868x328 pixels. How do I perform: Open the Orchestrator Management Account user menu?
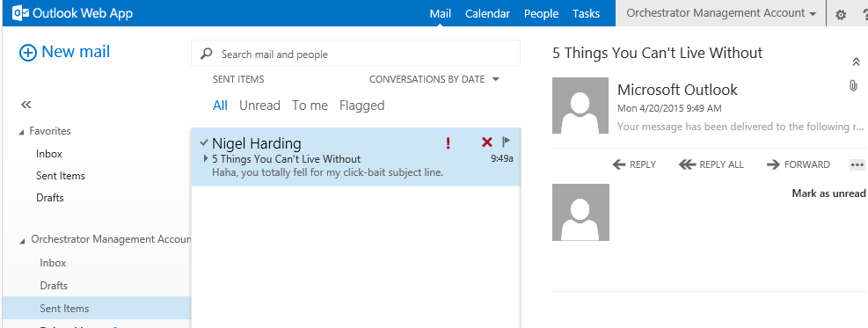click(x=721, y=13)
